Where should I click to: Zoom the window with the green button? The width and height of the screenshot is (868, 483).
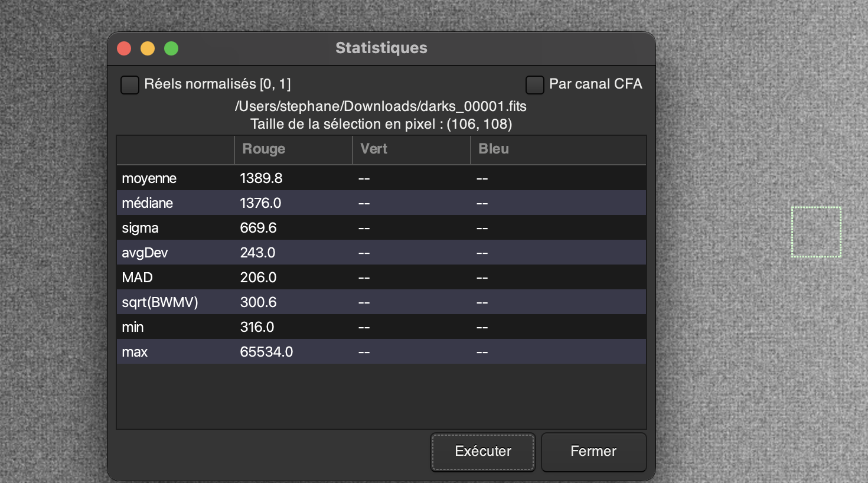171,48
